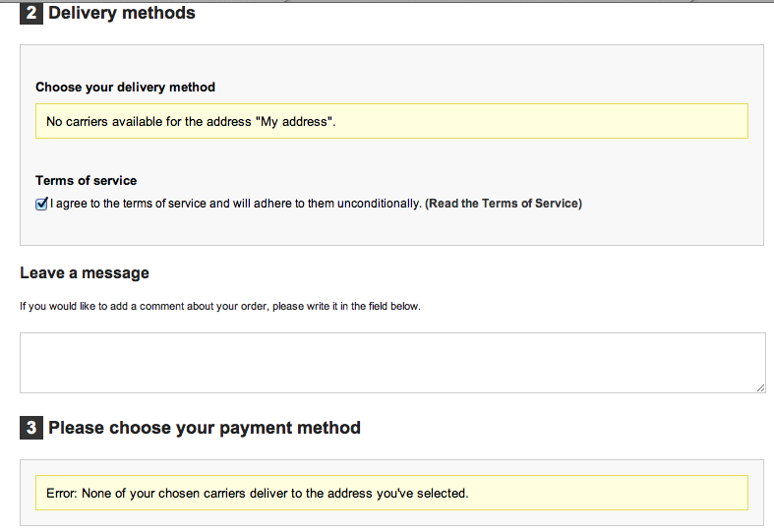Click the Terms of service subheading

[x=86, y=181]
